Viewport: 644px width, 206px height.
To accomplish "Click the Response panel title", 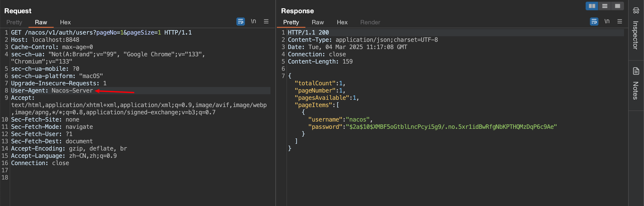I will [297, 11].
